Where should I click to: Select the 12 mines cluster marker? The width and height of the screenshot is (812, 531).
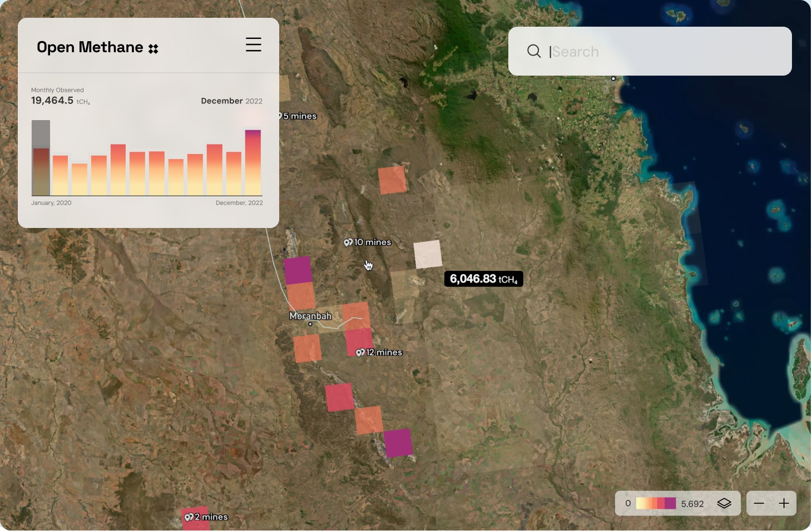379,353
